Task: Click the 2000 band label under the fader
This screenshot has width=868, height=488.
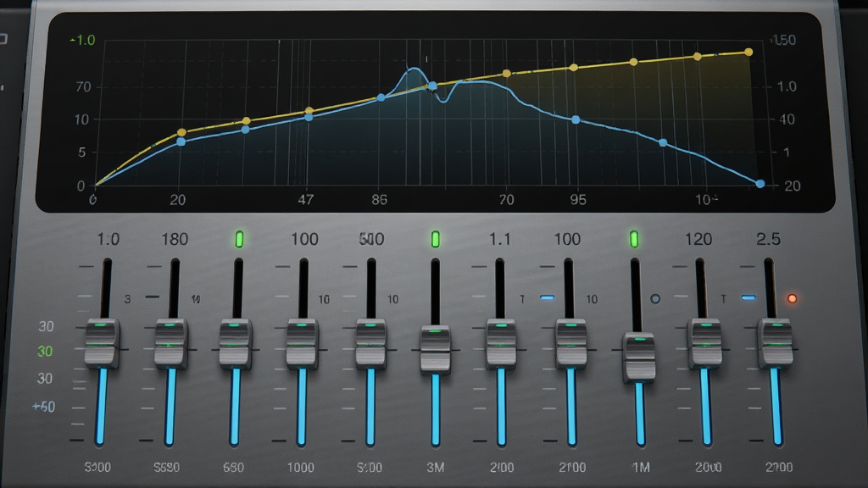Action: tap(708, 468)
